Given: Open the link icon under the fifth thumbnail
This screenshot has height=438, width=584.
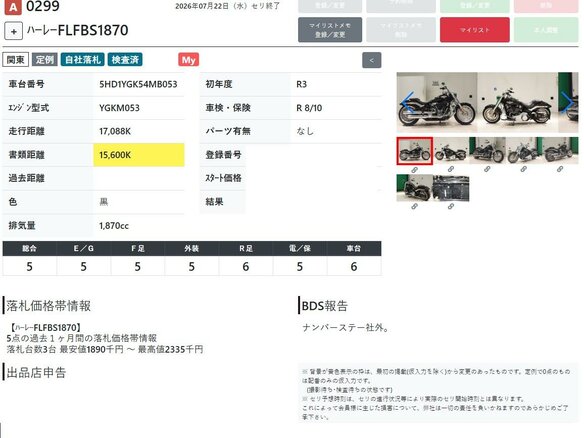Looking at the screenshot, I should click(560, 169).
